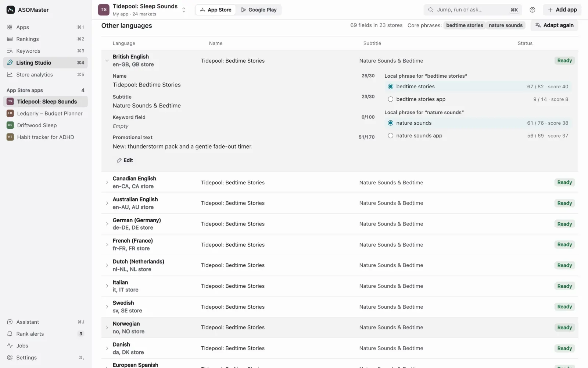Expand the Danish language row

(107, 348)
